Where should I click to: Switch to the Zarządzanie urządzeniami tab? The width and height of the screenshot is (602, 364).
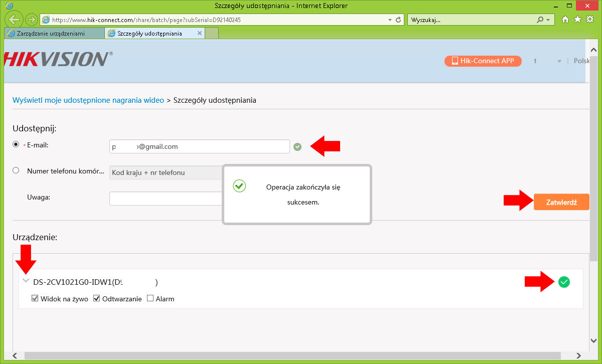(x=54, y=34)
